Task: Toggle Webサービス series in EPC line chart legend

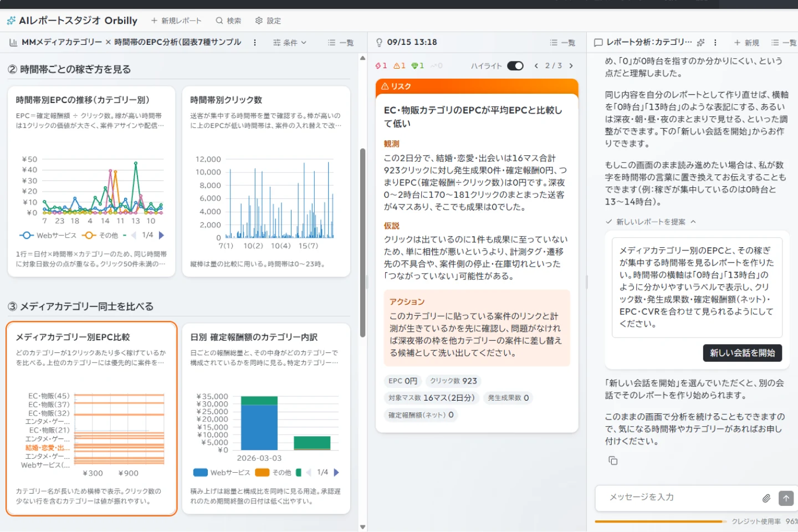Action: click(x=48, y=236)
